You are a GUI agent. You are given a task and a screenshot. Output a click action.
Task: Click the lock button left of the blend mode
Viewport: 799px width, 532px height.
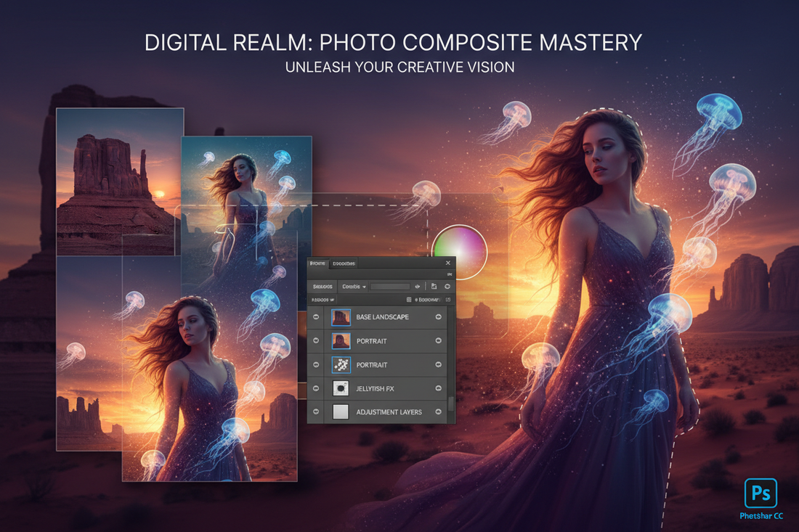click(324, 286)
